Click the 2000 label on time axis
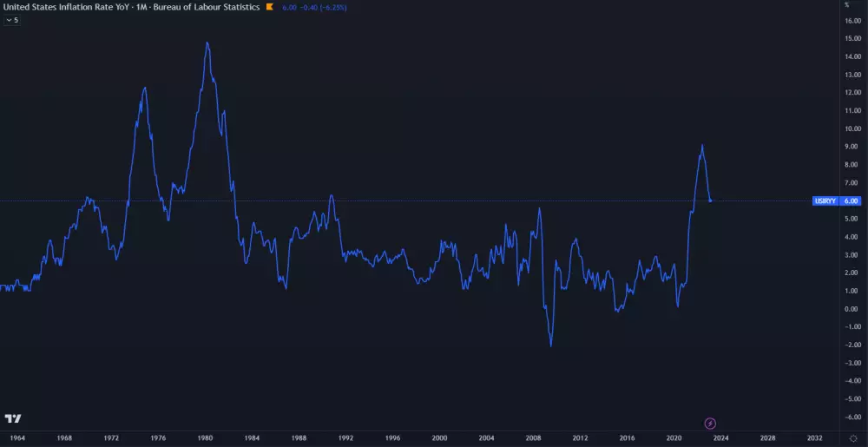 pos(439,439)
